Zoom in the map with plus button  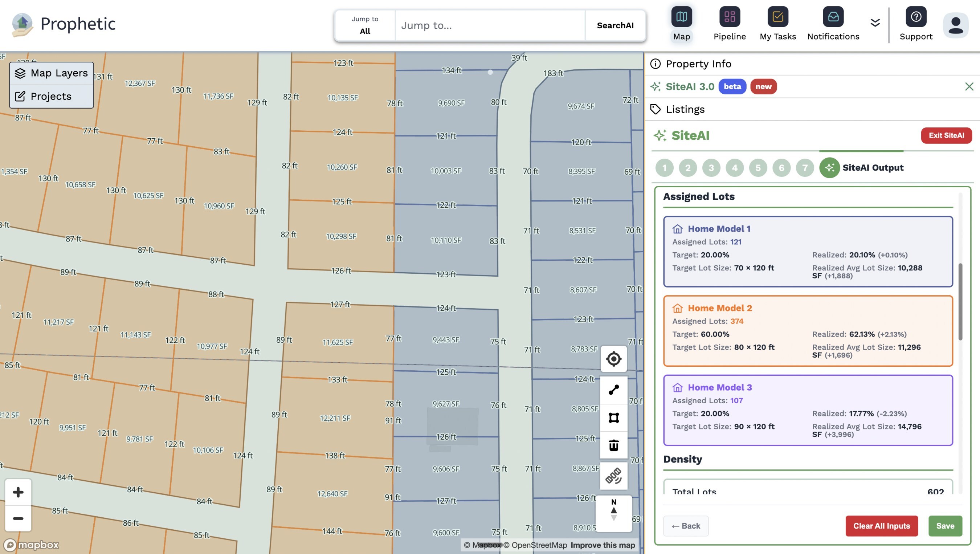coord(18,492)
